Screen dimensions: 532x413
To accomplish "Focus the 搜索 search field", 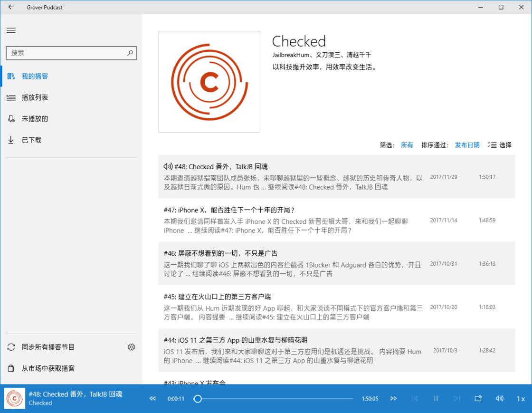I will click(71, 53).
